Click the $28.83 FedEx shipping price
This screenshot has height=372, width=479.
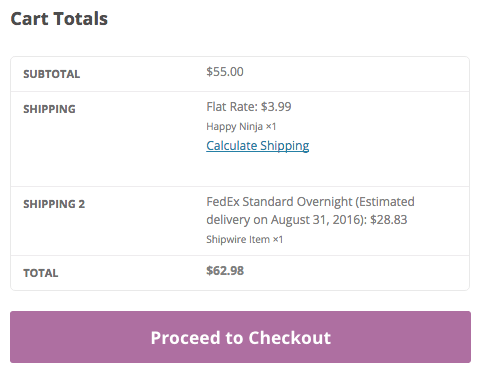(389, 220)
